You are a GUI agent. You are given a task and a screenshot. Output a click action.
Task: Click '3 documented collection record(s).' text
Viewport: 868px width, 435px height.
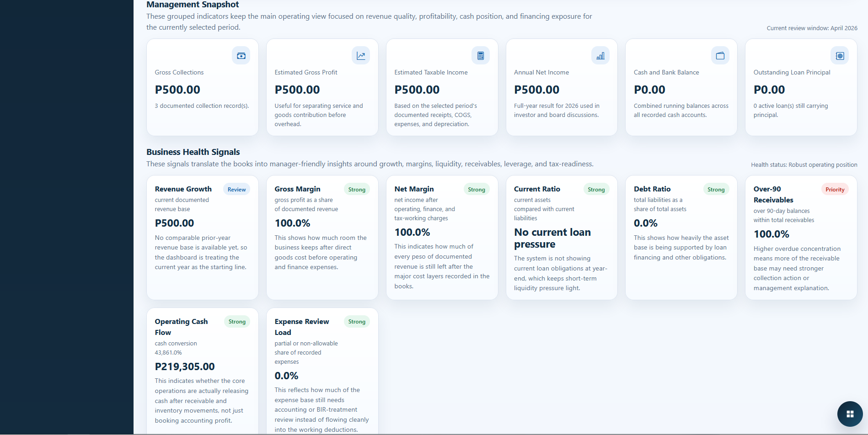point(202,106)
